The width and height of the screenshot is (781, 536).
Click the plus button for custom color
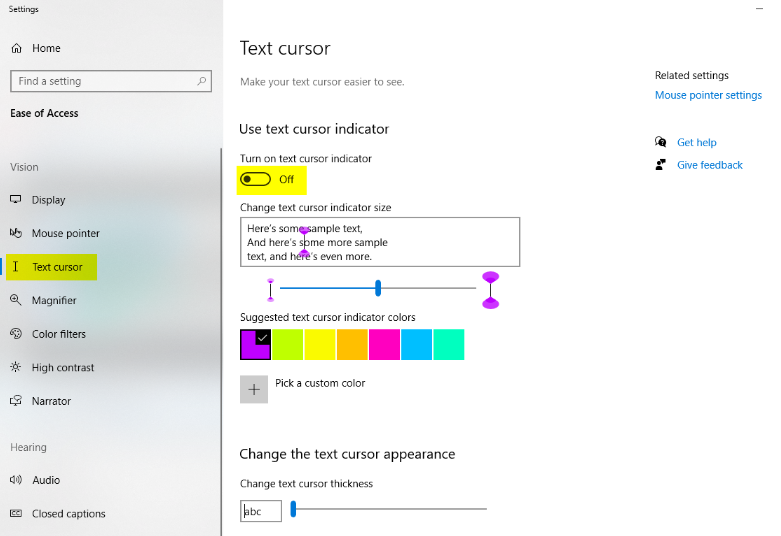(x=254, y=389)
